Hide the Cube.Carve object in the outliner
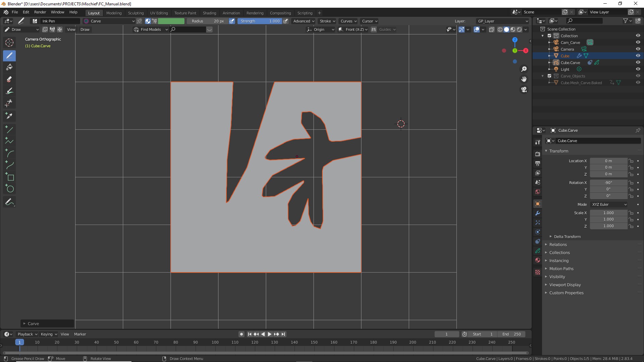 638,62
